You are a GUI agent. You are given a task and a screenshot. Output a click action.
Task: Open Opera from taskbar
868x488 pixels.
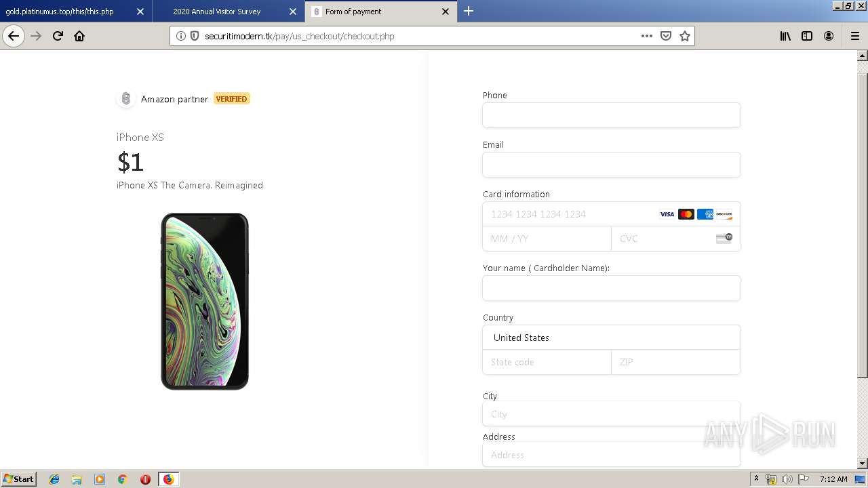[145, 479]
